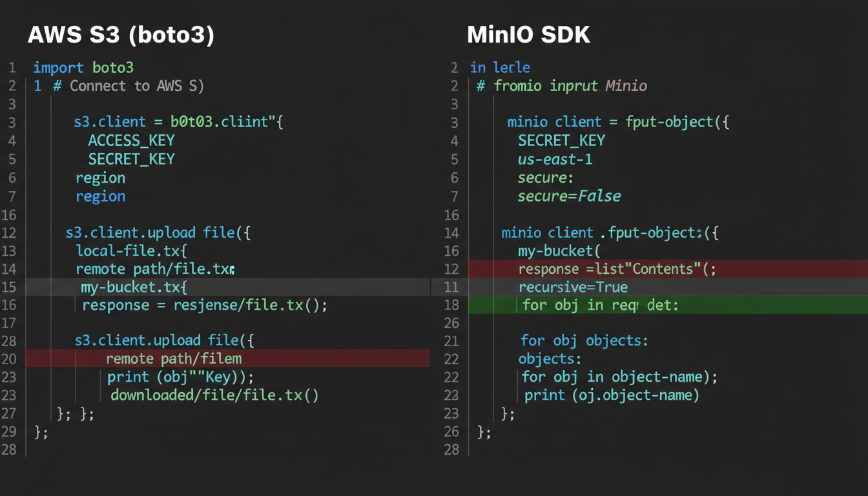Click the "us-east-1" value
The height and width of the screenshot is (496, 868).
coord(555,159)
